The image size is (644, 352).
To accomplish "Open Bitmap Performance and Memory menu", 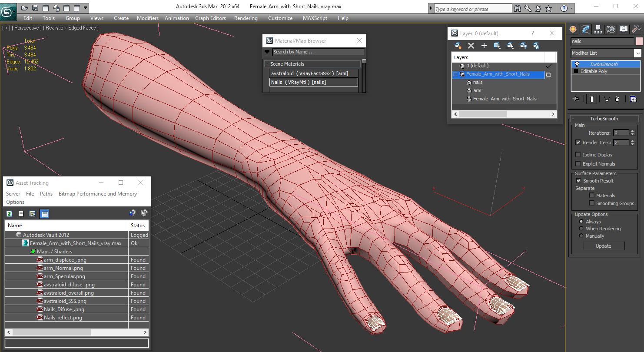I will [x=98, y=194].
